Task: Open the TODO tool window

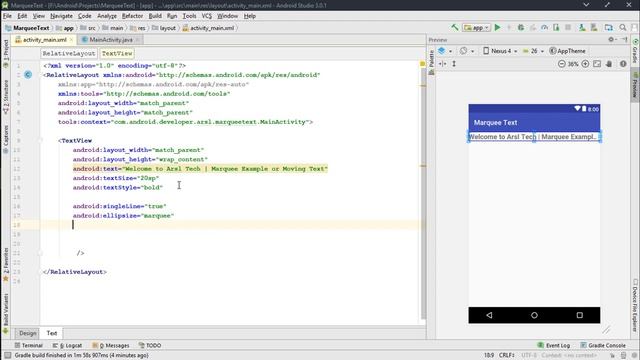Action: [x=150, y=345]
